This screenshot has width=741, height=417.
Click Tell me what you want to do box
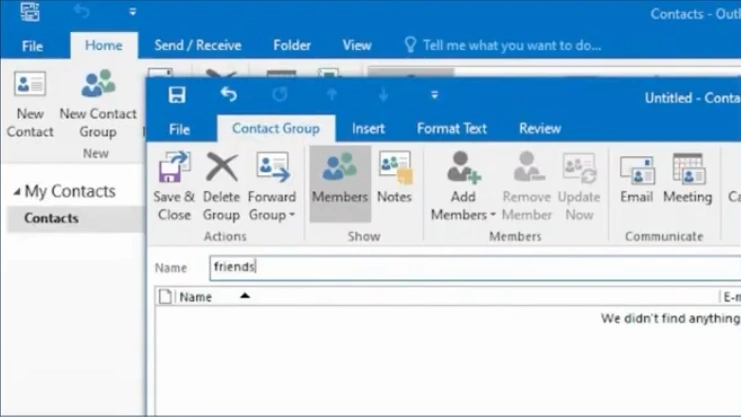(x=503, y=45)
